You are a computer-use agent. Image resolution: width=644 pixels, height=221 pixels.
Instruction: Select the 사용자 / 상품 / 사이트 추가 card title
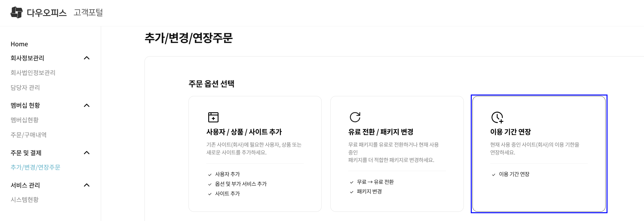[x=244, y=132]
